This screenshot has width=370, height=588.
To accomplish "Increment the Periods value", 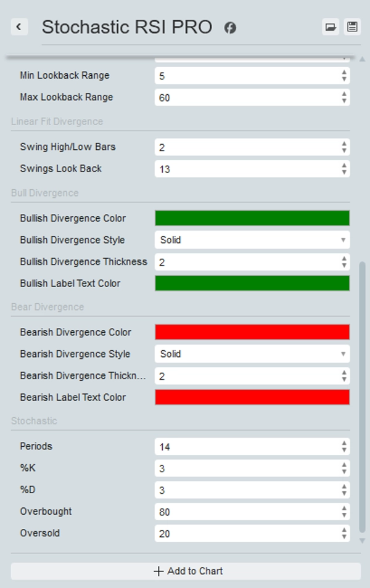I will 343,443.
